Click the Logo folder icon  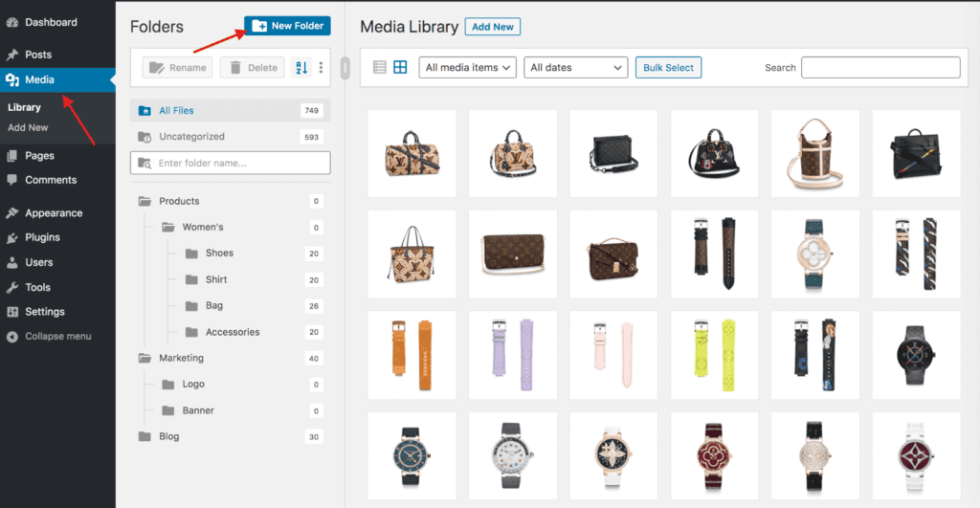coord(168,385)
